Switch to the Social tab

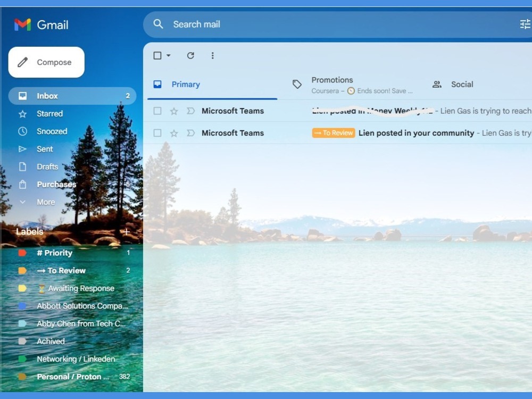[x=478, y=85]
